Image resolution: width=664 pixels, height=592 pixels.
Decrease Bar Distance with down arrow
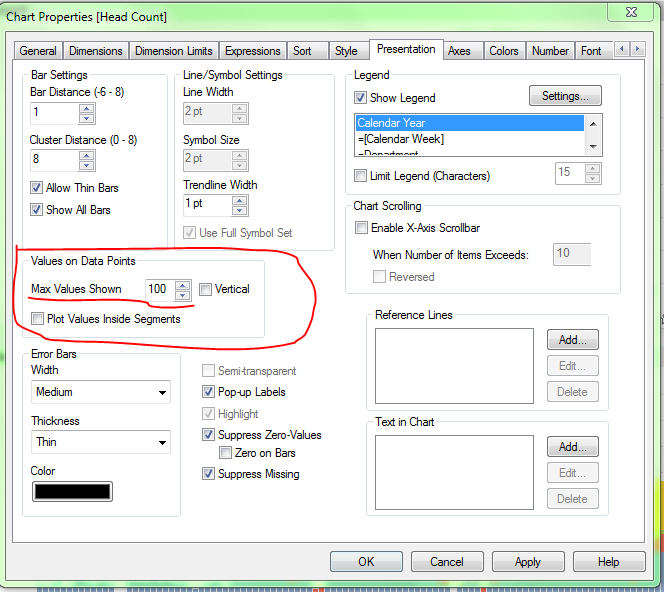(x=87, y=118)
